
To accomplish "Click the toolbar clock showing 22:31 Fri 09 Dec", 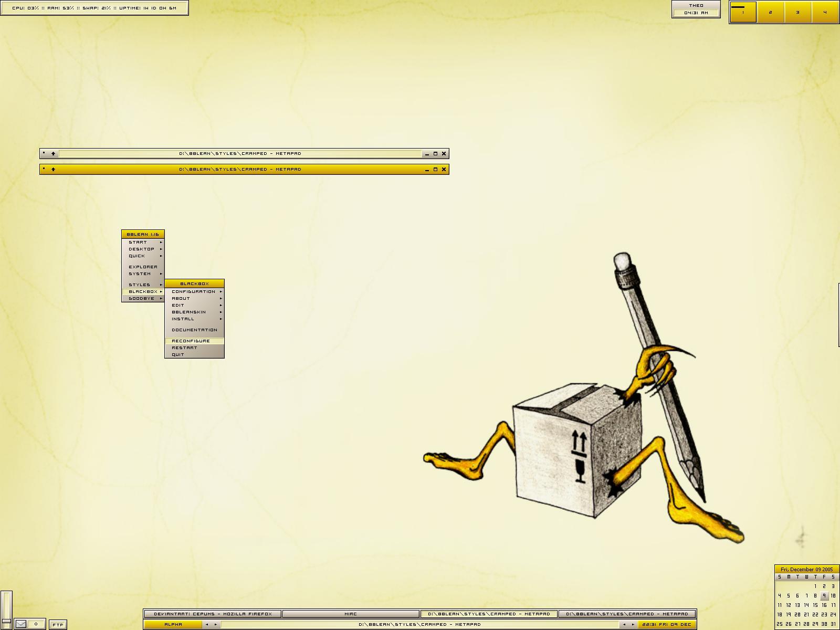I will [667, 625].
